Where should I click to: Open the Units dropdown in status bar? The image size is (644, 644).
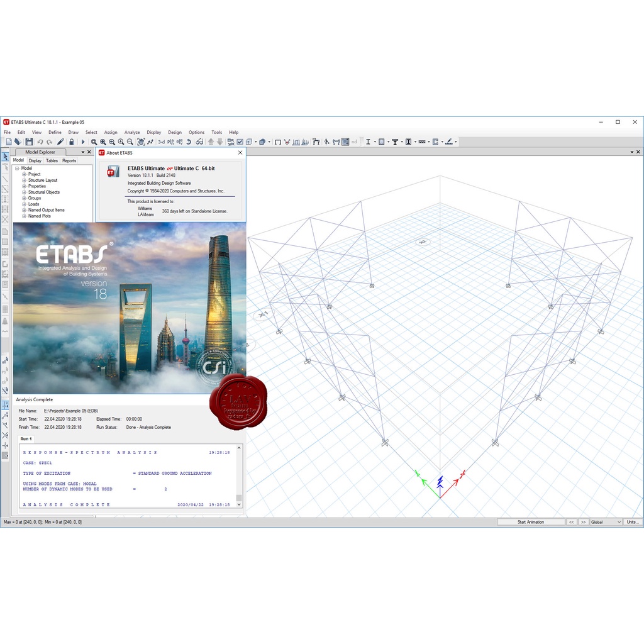coord(632,522)
